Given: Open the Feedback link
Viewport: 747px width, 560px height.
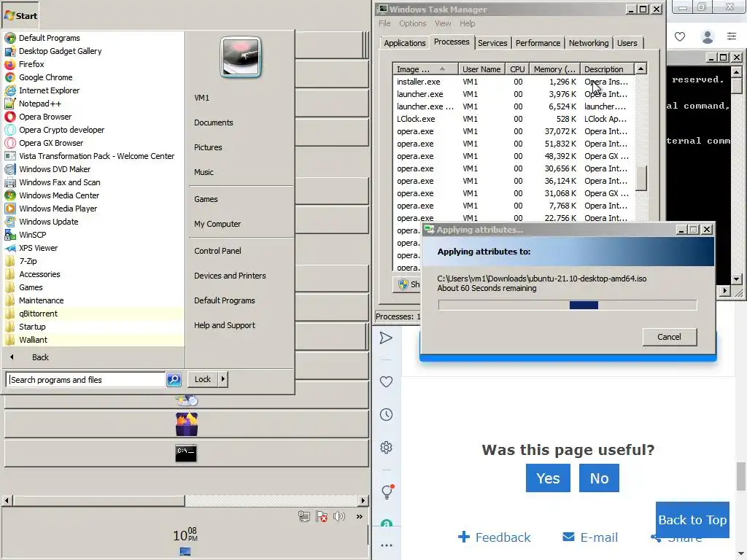Looking at the screenshot, I should (494, 537).
